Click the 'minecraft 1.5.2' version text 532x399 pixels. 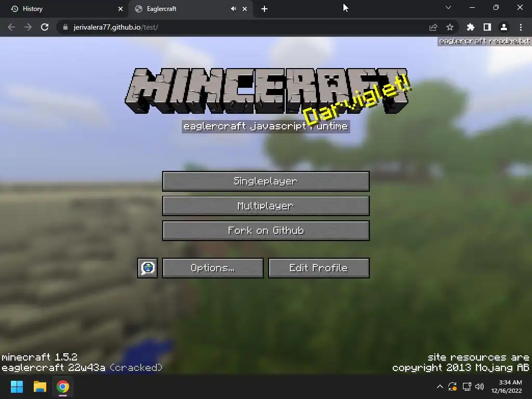pyautogui.click(x=39, y=357)
